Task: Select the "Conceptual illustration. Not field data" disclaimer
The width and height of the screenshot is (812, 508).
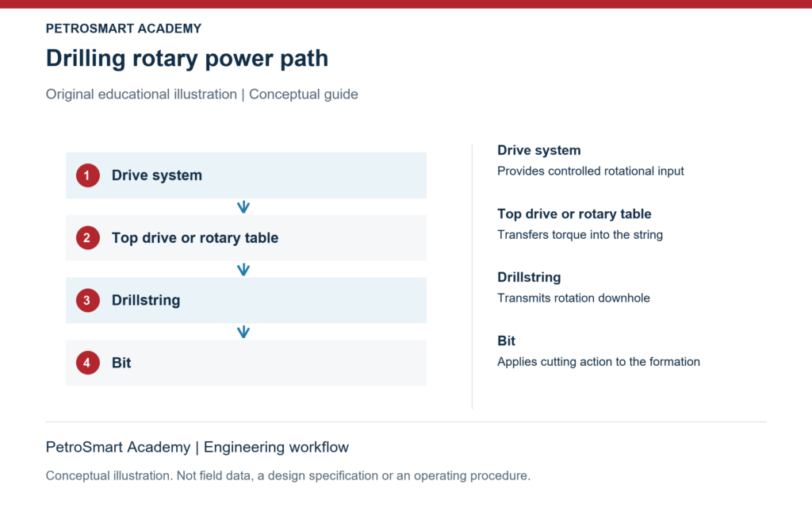Action: click(288, 476)
